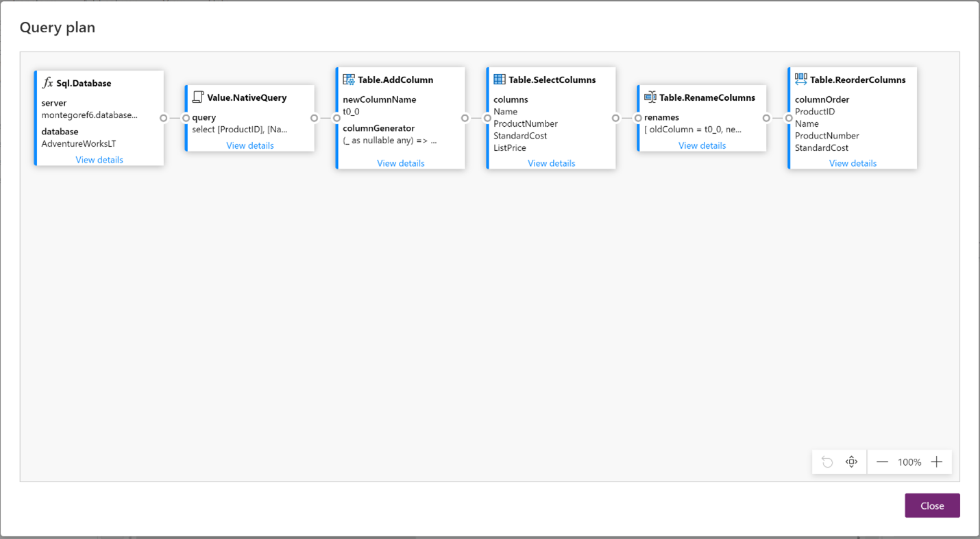The width and height of the screenshot is (980, 539).
Task: Open View details for Value.NativeQuery
Action: [249, 145]
